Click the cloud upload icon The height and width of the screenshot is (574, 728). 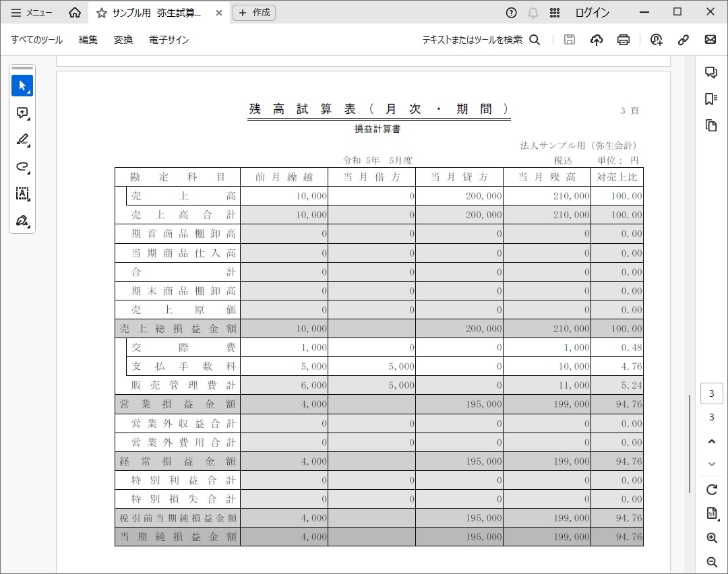click(x=597, y=40)
